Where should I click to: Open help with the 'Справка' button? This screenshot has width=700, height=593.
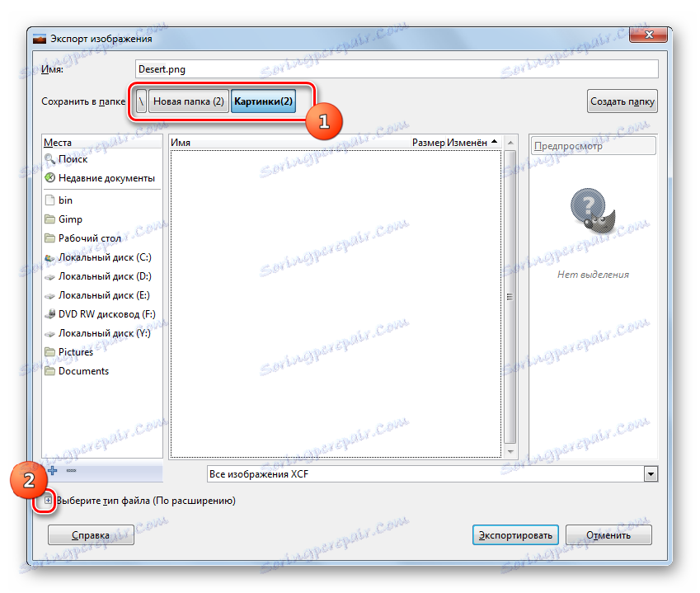pyautogui.click(x=91, y=535)
